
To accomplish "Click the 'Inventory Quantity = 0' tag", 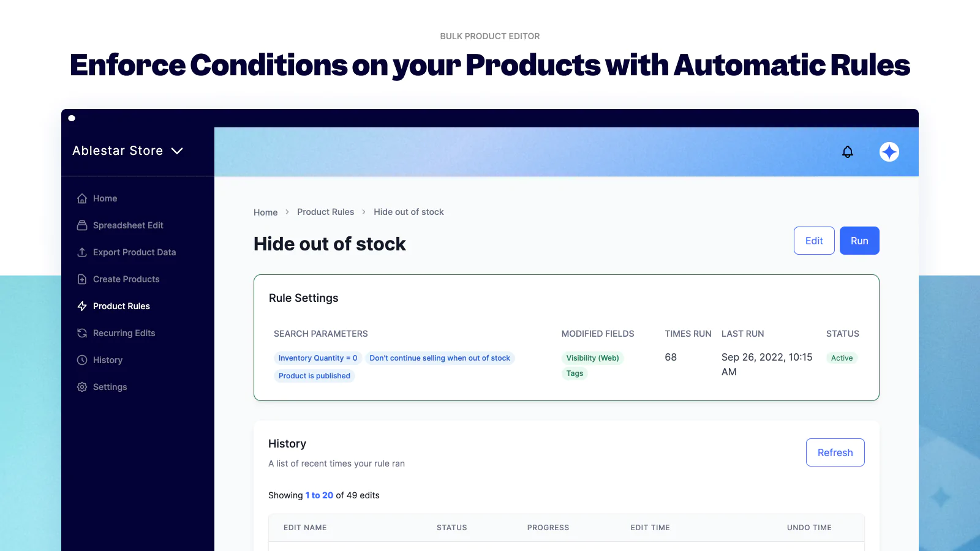I will pos(318,358).
